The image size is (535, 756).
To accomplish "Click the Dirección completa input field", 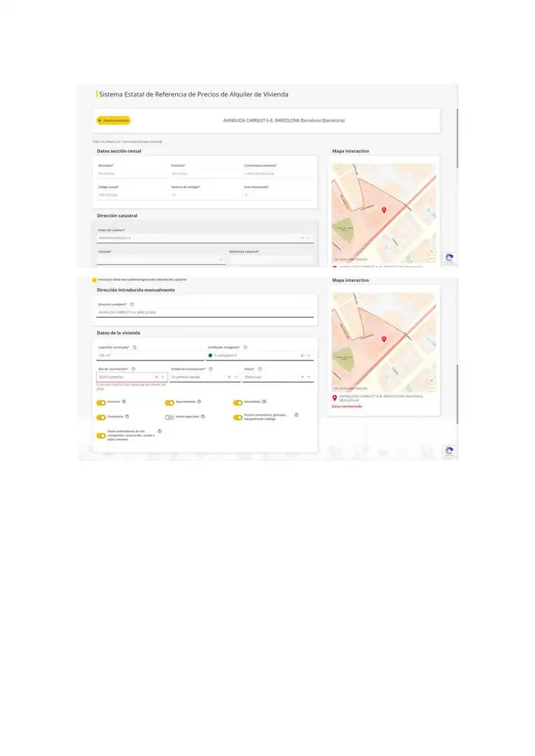I will (203, 312).
